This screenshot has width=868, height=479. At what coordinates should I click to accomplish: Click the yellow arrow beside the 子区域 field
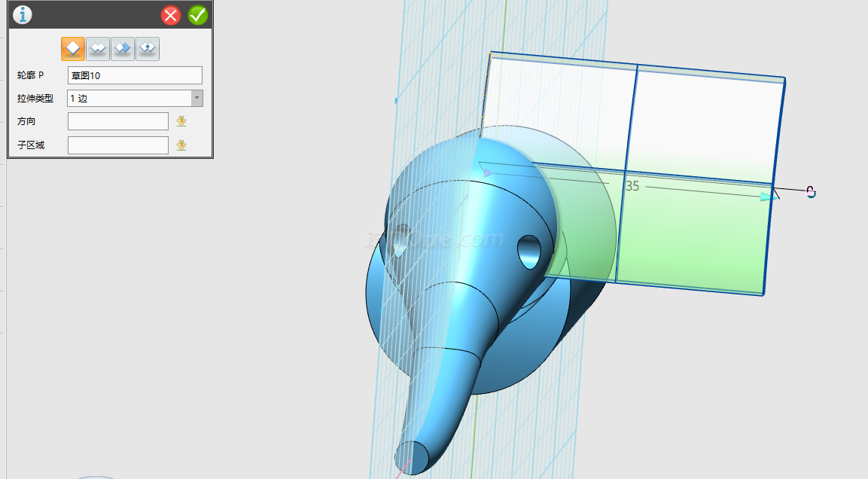tap(181, 145)
